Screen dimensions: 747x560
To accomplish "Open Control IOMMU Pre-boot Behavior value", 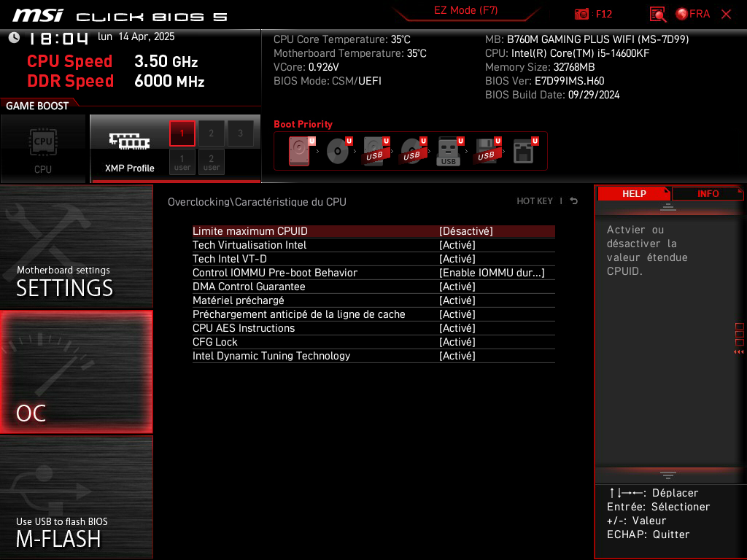I will click(492, 273).
